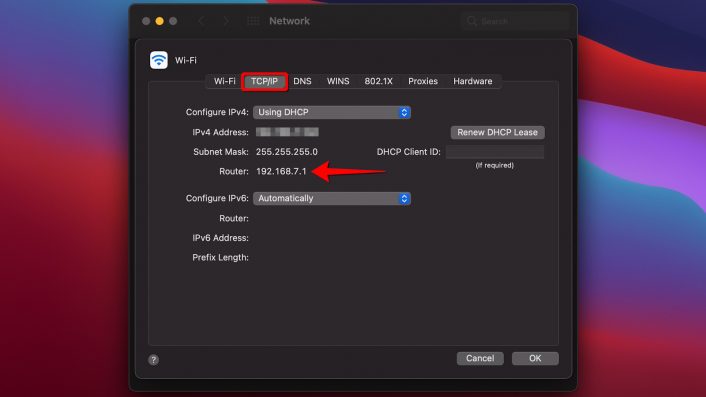This screenshot has width=706, height=397.
Task: Confirm settings with the OK button
Action: coord(535,358)
